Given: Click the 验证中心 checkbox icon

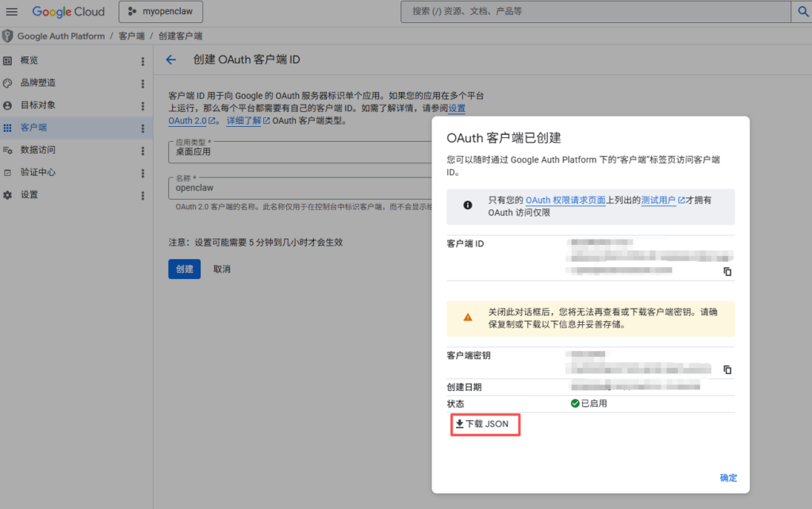Looking at the screenshot, I should click(x=7, y=172).
